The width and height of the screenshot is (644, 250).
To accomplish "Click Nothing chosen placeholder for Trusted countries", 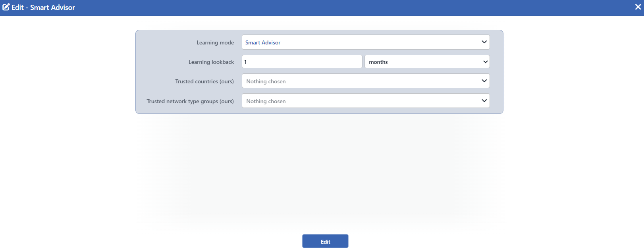I will (266, 81).
